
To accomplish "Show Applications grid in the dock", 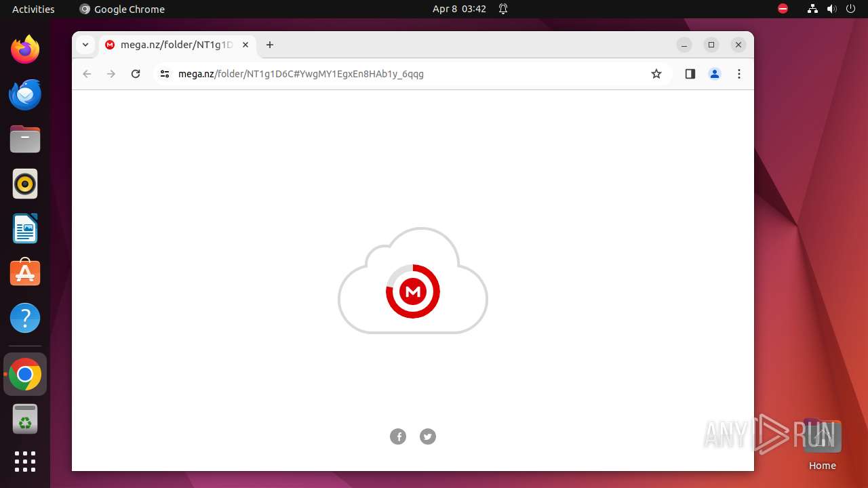I will click(25, 462).
